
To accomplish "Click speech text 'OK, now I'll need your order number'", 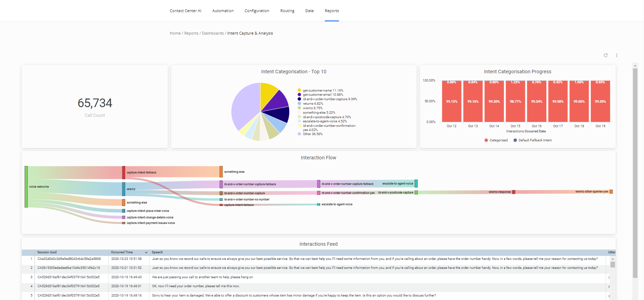I will pyautogui.click(x=196, y=286).
